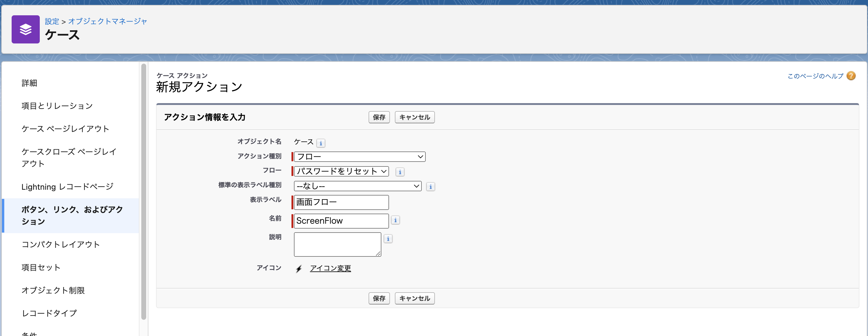The width and height of the screenshot is (868, 336).
Task: Click info icon beside 説明 field
Action: click(388, 239)
